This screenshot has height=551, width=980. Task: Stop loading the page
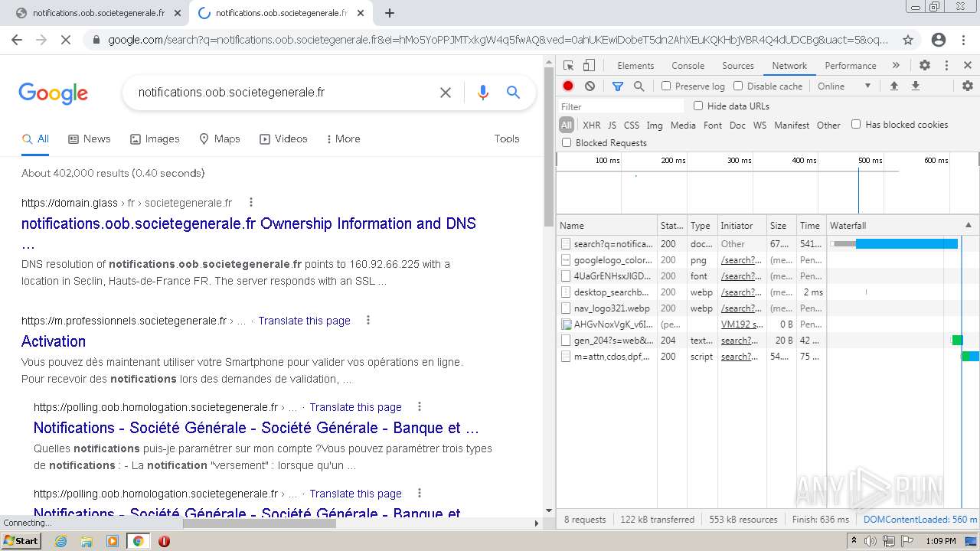coord(66,40)
